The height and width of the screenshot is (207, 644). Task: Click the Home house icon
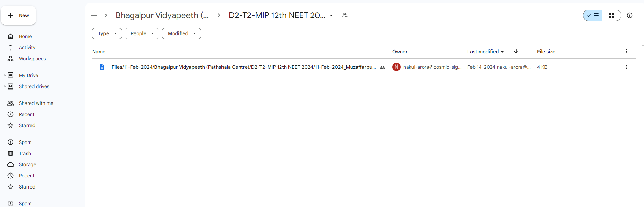click(10, 36)
